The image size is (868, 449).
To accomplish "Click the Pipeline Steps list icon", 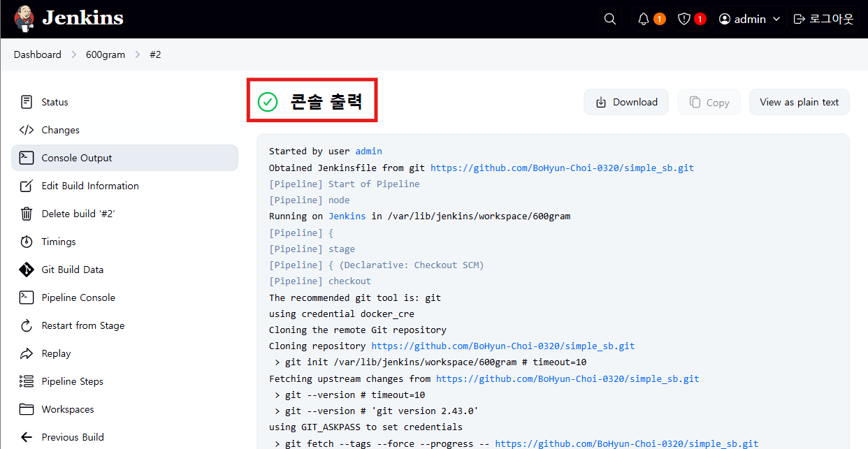I will pyautogui.click(x=27, y=381).
